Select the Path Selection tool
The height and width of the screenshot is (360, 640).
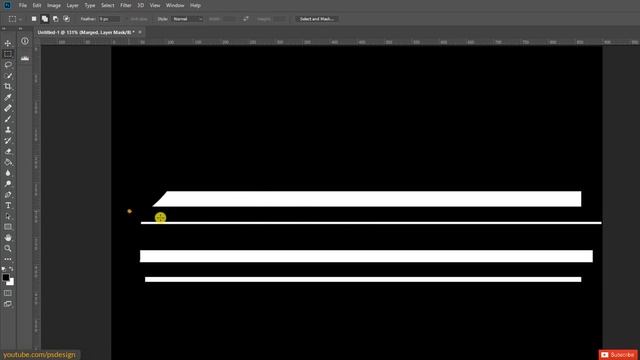8,216
